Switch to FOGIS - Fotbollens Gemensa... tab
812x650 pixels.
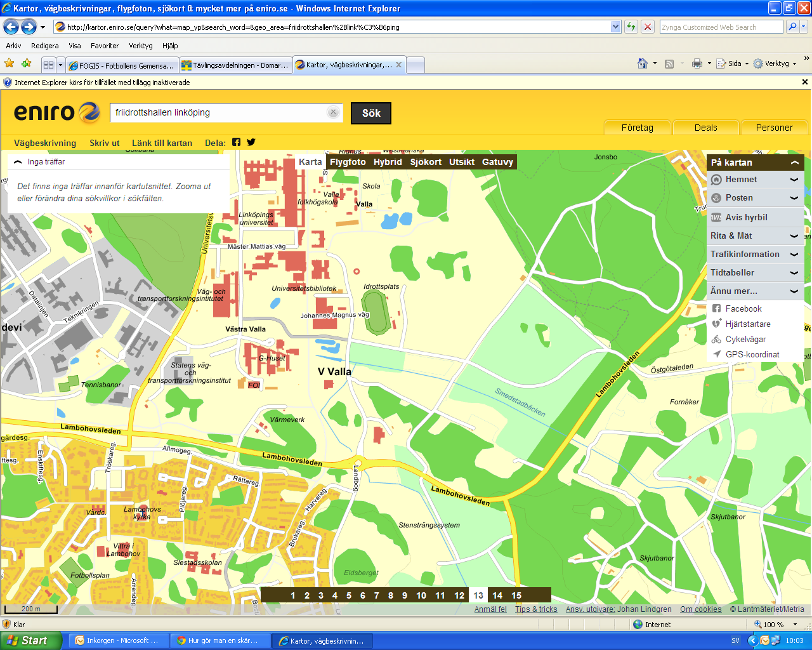122,65
